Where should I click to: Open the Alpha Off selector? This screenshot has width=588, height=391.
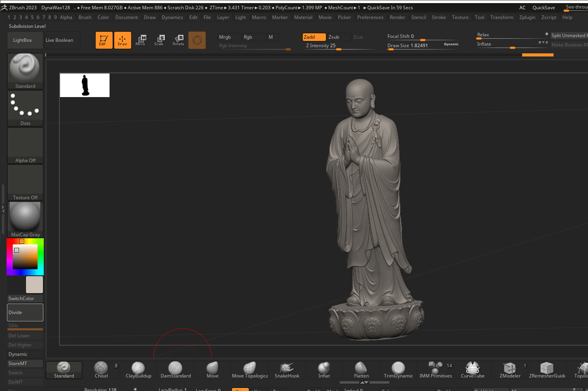click(x=25, y=145)
